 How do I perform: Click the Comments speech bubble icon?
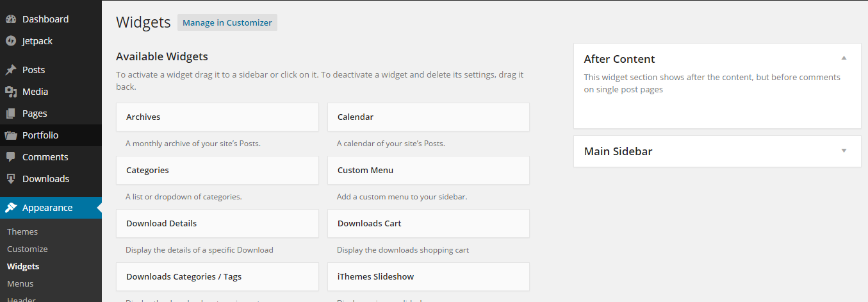click(11, 157)
